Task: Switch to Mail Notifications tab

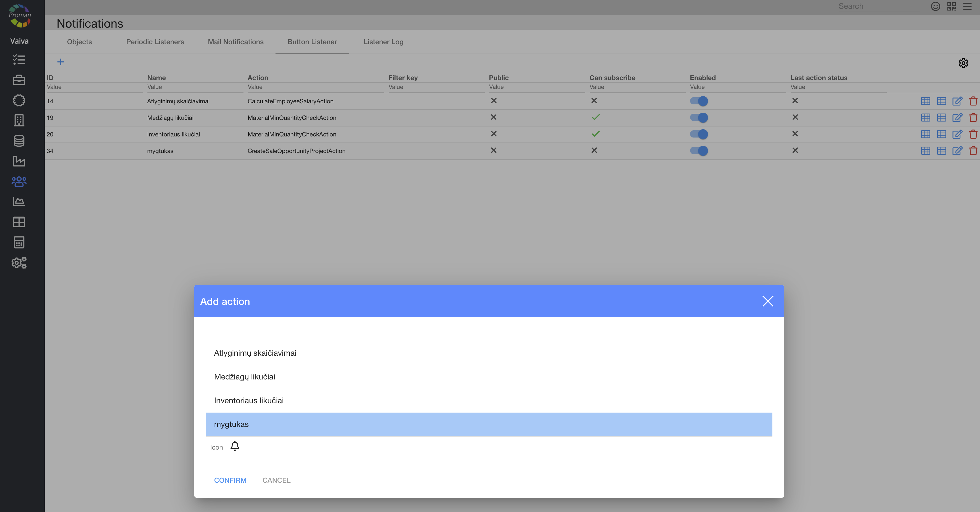Action: pyautogui.click(x=235, y=42)
